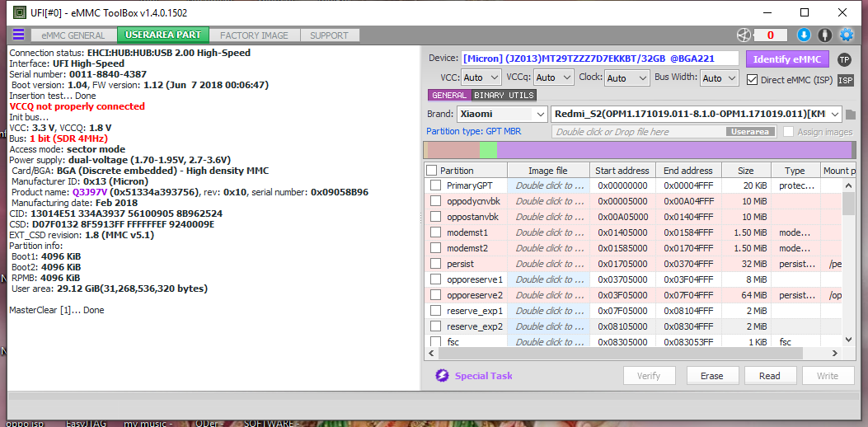The width and height of the screenshot is (868, 427).
Task: Click the scroll-right arrow of partition table
Action: pos(836,353)
